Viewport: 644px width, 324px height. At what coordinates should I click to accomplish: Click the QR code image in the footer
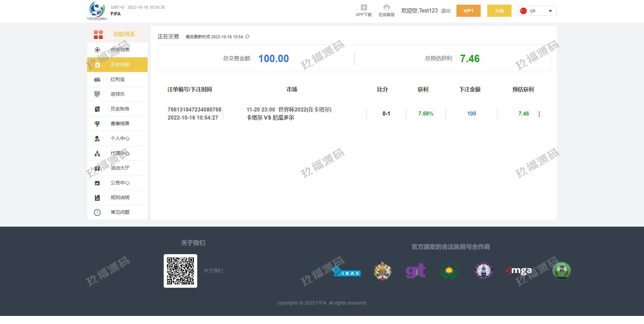[x=180, y=271]
